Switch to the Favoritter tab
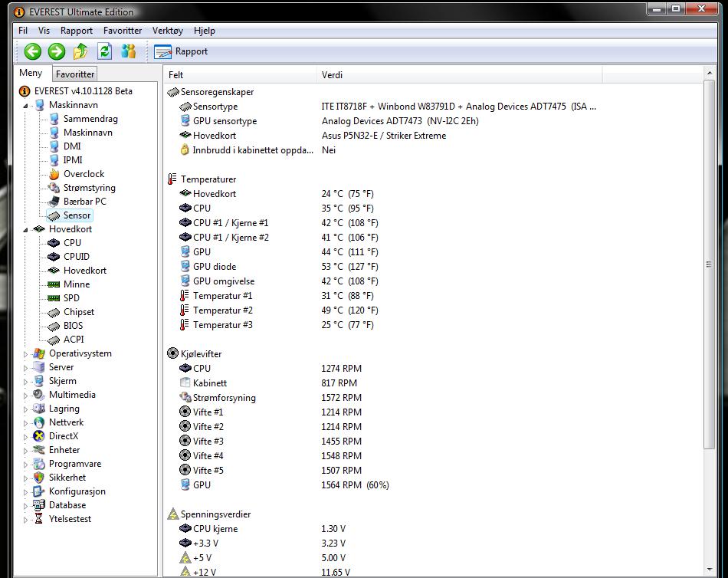This screenshot has height=578, width=728. coord(75,74)
